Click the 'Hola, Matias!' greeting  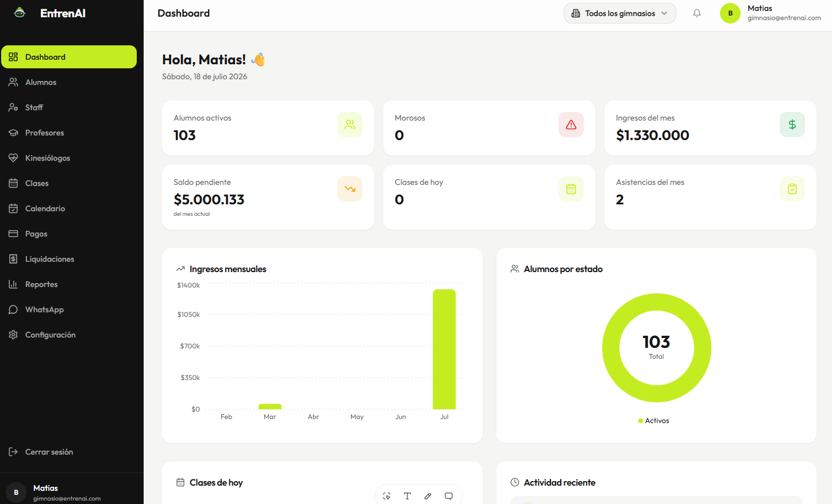[x=204, y=60]
